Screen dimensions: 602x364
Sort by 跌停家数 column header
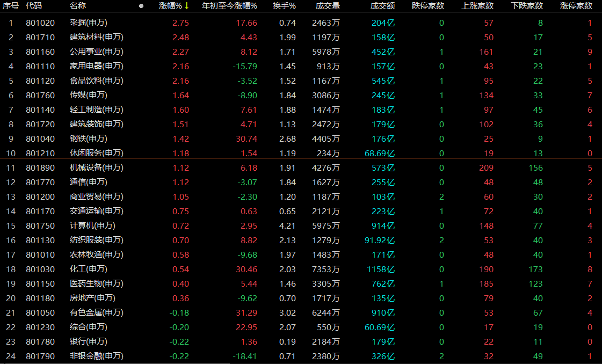(x=427, y=6)
